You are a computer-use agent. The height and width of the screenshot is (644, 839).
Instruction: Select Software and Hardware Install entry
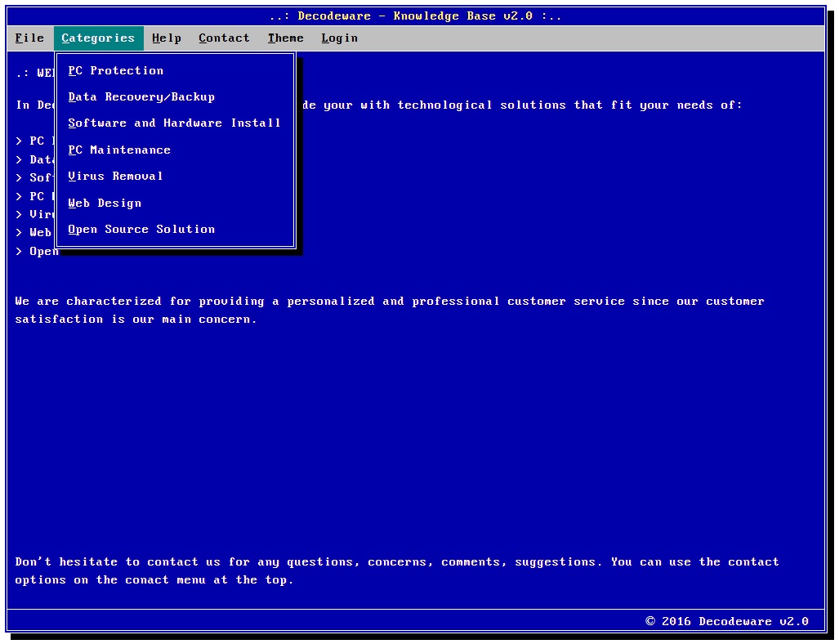pos(176,123)
